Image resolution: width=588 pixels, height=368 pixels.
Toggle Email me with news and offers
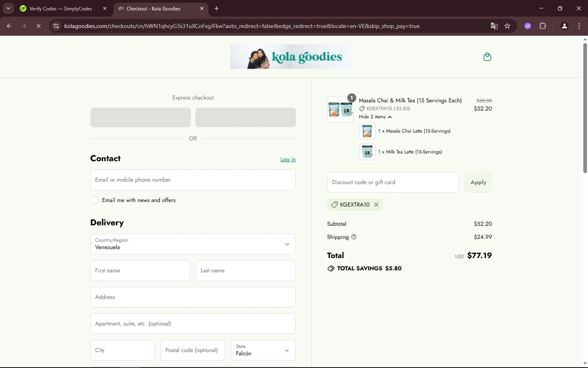click(94, 200)
